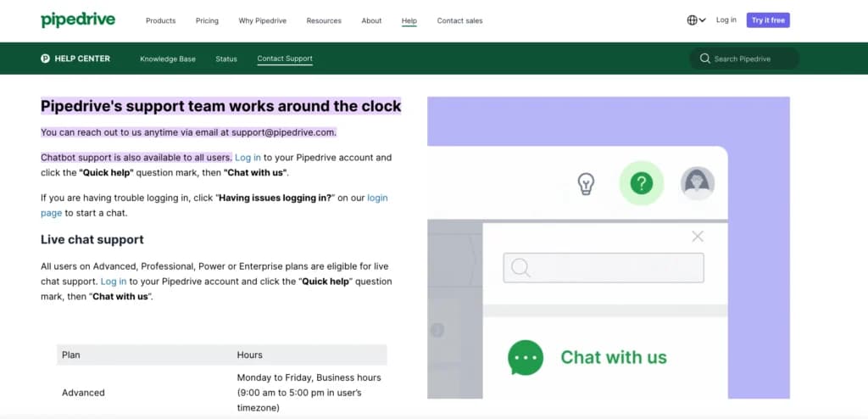Click the login page link
Viewport: 868px width, 419px height.
(214, 205)
